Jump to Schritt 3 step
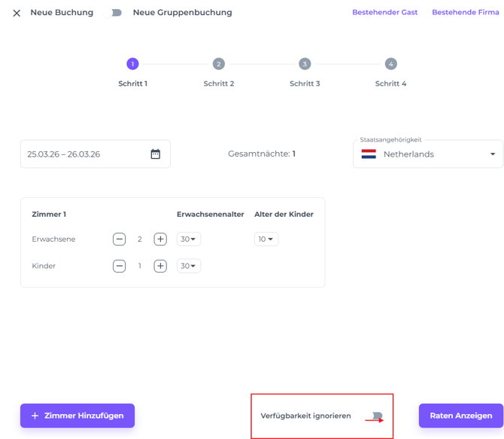This screenshot has height=439, width=504. [x=305, y=65]
